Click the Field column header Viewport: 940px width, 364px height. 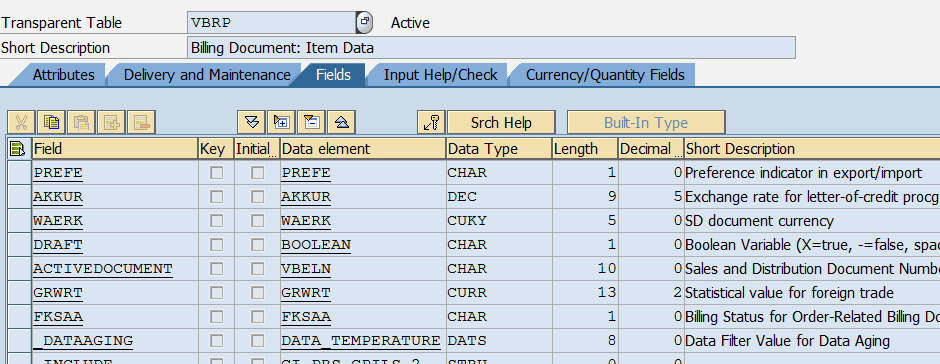click(x=116, y=149)
